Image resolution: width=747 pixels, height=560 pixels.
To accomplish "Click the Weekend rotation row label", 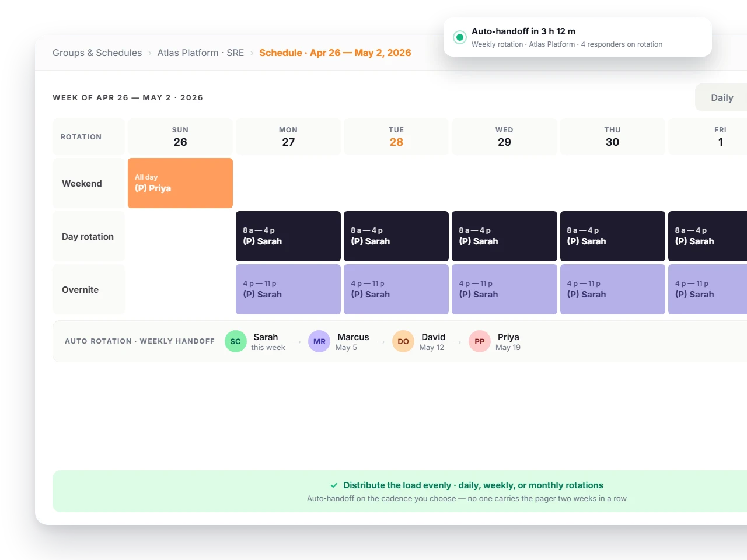I will tap(89, 183).
